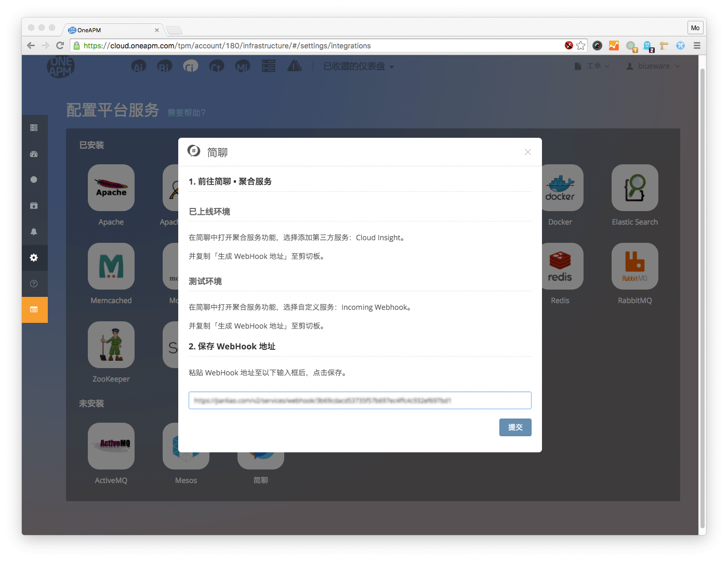Open the Apache integration tile

[111, 188]
